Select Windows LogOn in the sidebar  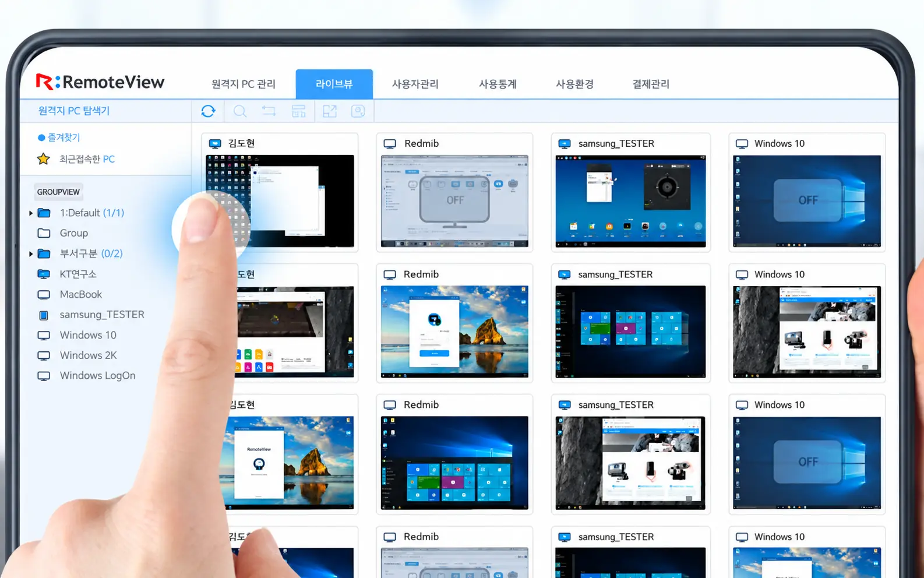87,376
